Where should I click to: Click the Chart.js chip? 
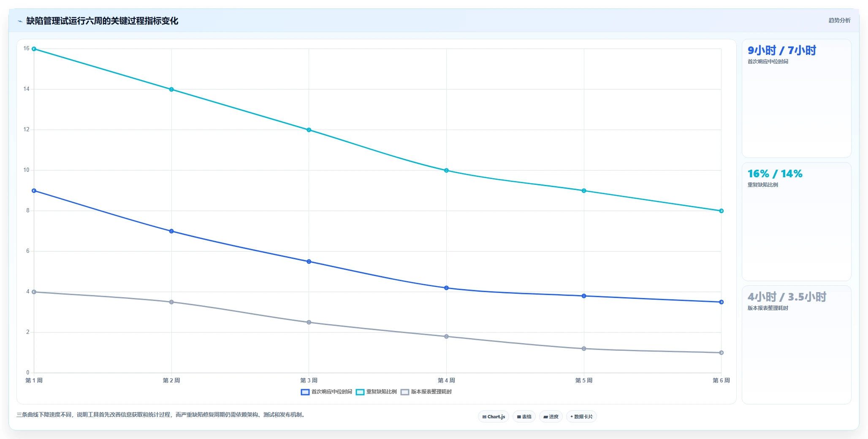(x=494, y=417)
